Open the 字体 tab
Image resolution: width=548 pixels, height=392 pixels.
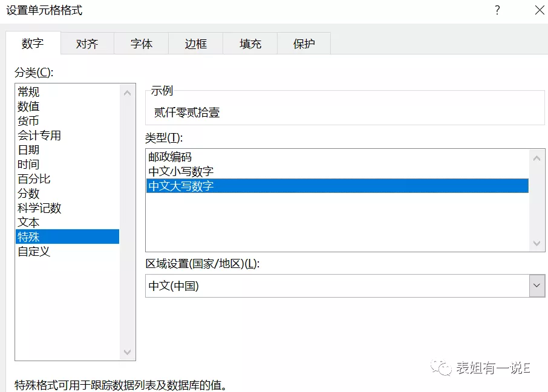point(141,44)
